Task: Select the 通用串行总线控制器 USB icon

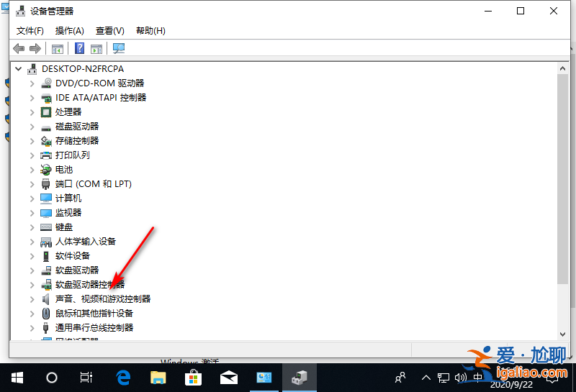Action: (x=46, y=328)
